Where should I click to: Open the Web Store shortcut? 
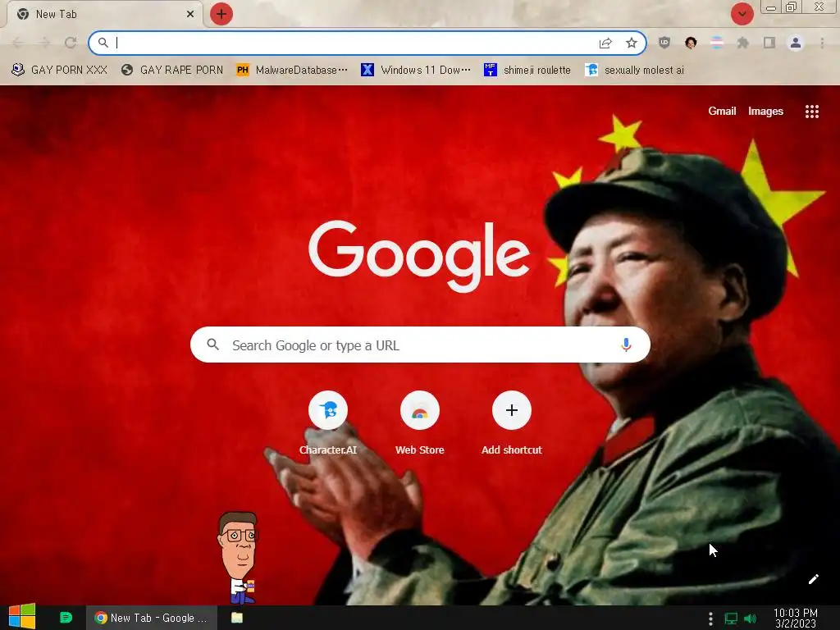point(420,423)
